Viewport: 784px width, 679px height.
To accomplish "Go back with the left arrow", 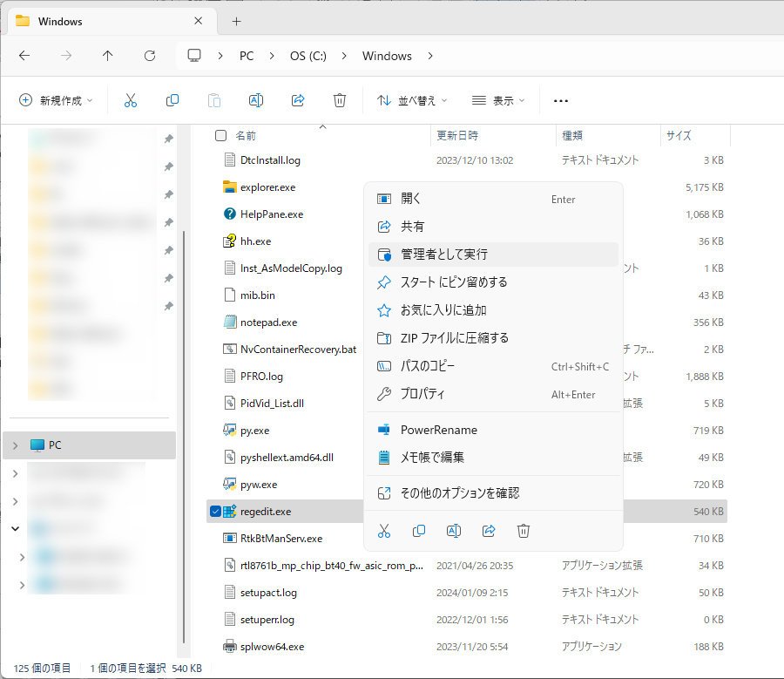I will [24, 56].
